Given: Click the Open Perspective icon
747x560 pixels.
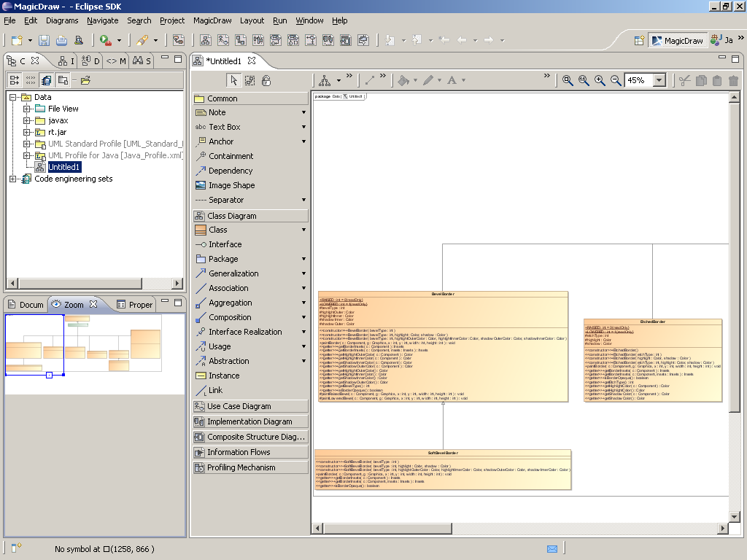Looking at the screenshot, I should (639, 41).
